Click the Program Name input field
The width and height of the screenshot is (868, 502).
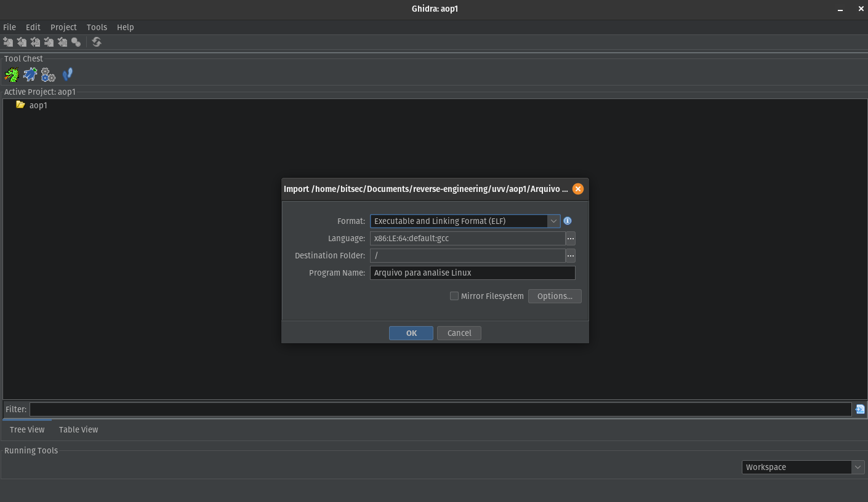click(x=472, y=273)
